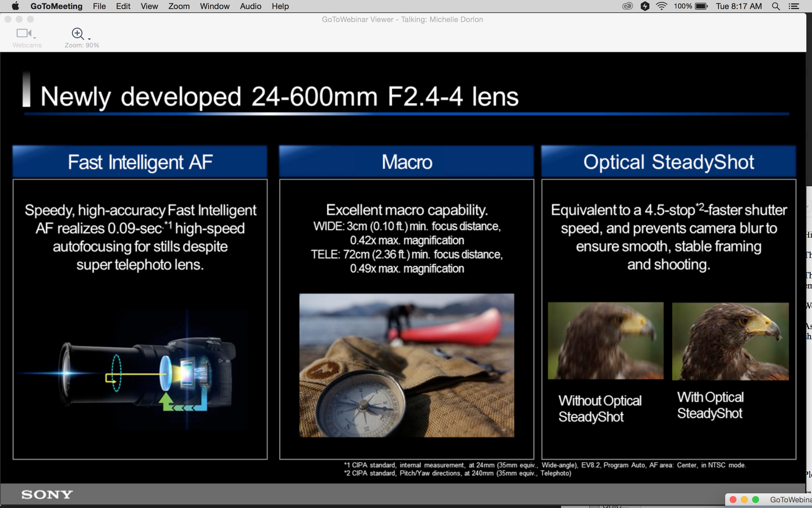Close the small GoToWebinar window with red button

(733, 500)
